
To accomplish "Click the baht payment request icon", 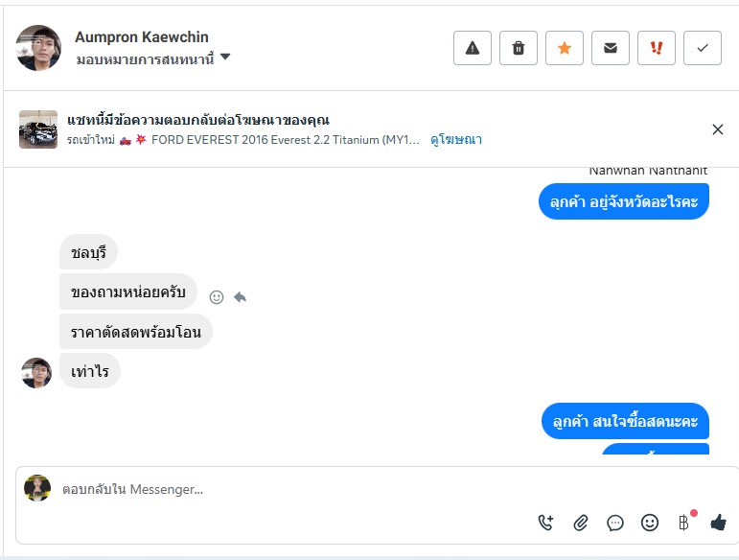I will click(683, 523).
